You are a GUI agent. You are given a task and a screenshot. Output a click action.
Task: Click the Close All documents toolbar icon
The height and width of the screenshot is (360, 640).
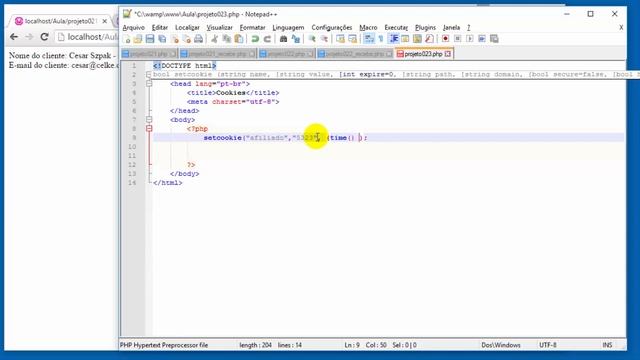pyautogui.click(x=187, y=39)
